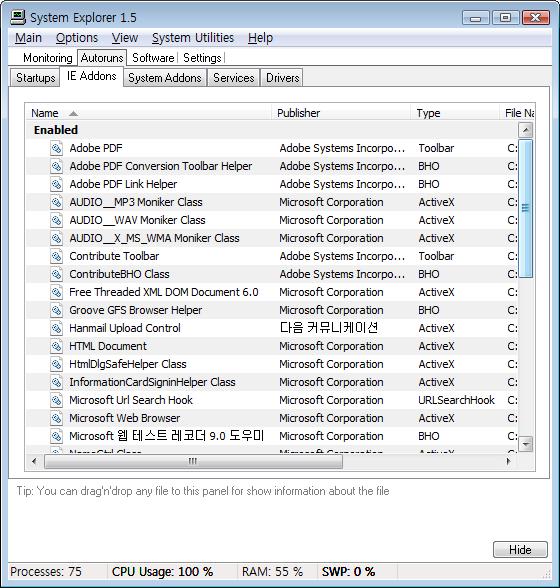Select the Hanmail Upload Control entry

pos(272,328)
